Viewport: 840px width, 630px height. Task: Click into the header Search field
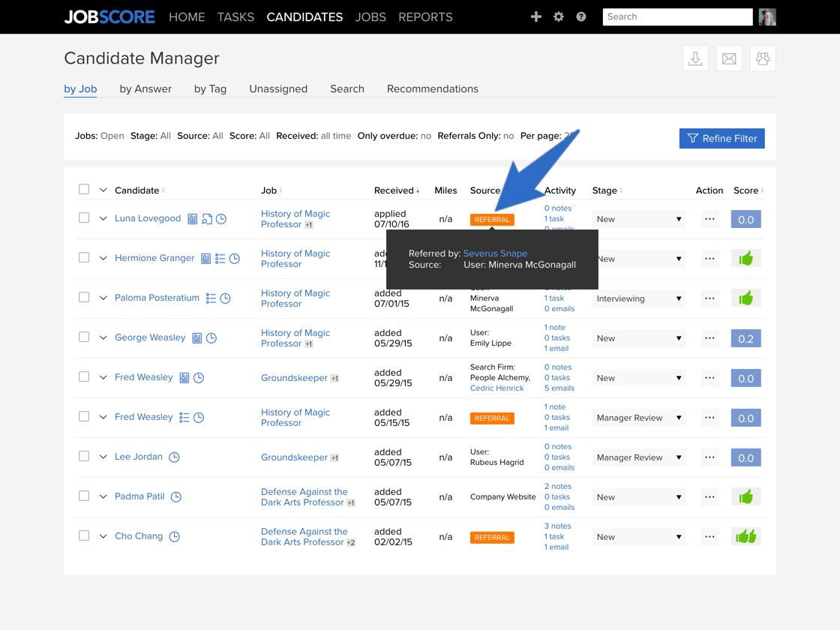677,16
